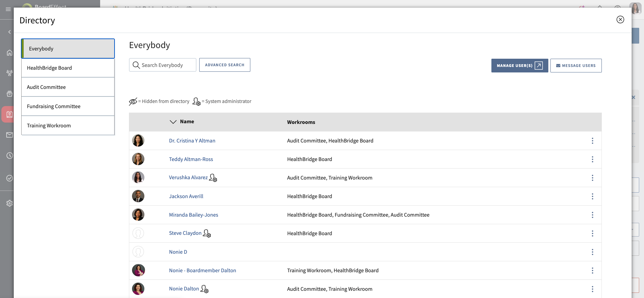Close the Directory dialog
Image resolution: width=644 pixels, height=298 pixels.
point(620,20)
